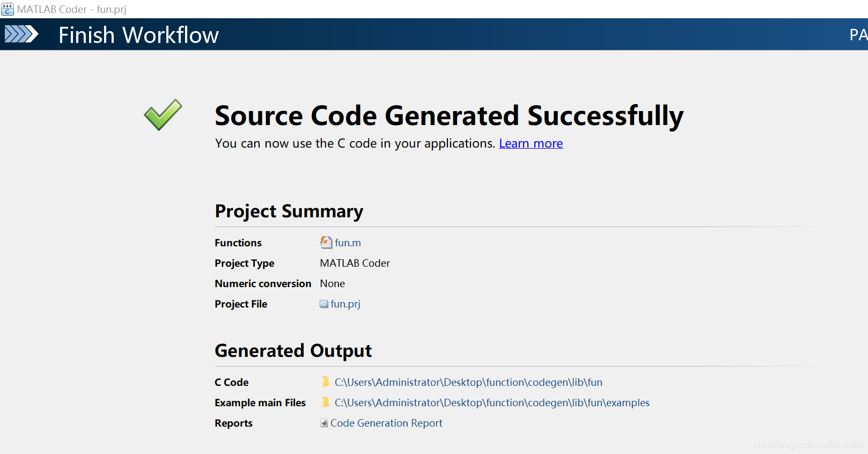Click the Code Generation Report icon

(x=324, y=423)
